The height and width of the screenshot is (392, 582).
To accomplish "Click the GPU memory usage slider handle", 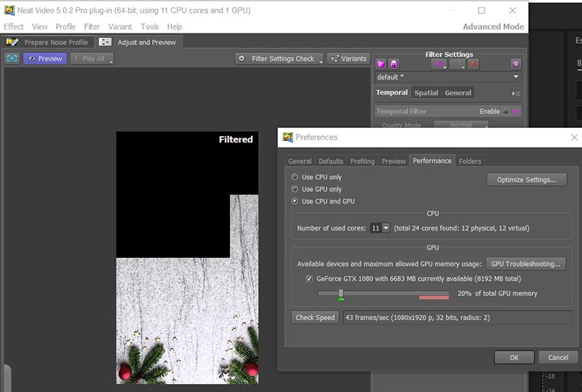I will pyautogui.click(x=340, y=293).
